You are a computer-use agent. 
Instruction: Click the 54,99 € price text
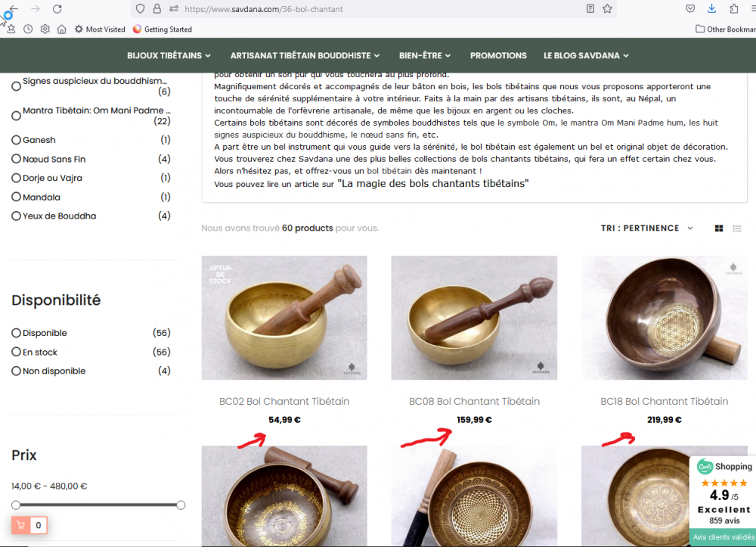point(284,420)
